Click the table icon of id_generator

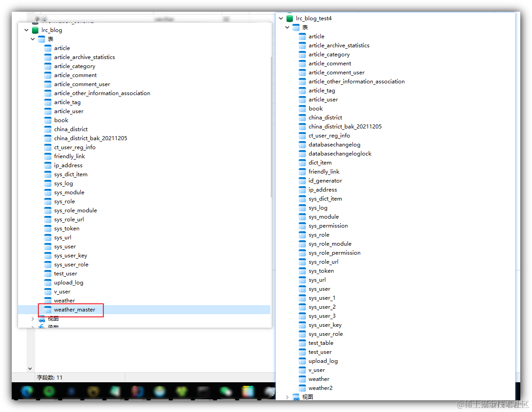(302, 181)
